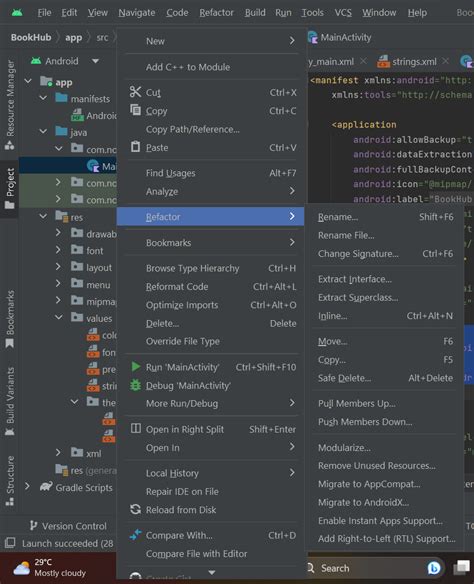Click the Android Studio logo icon
Screen dimensions: 474x584
pos(17,13)
